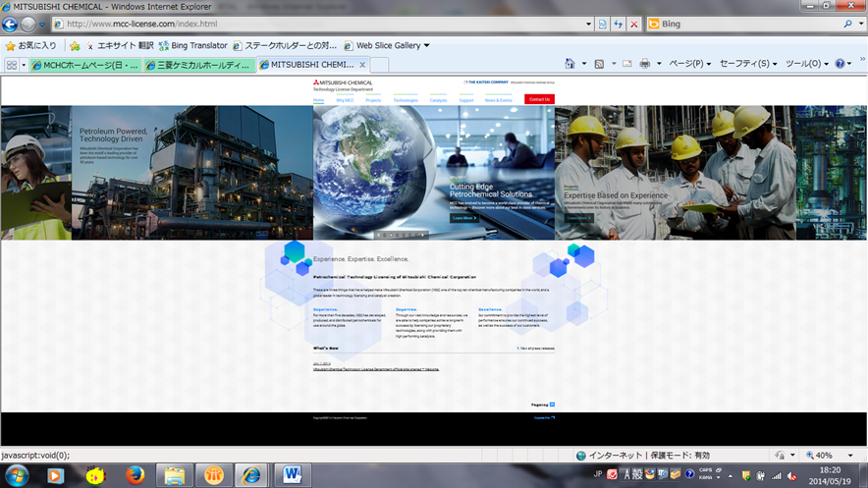Click the address bar URL field
The width and height of the screenshot is (868, 488).
tap(320, 24)
